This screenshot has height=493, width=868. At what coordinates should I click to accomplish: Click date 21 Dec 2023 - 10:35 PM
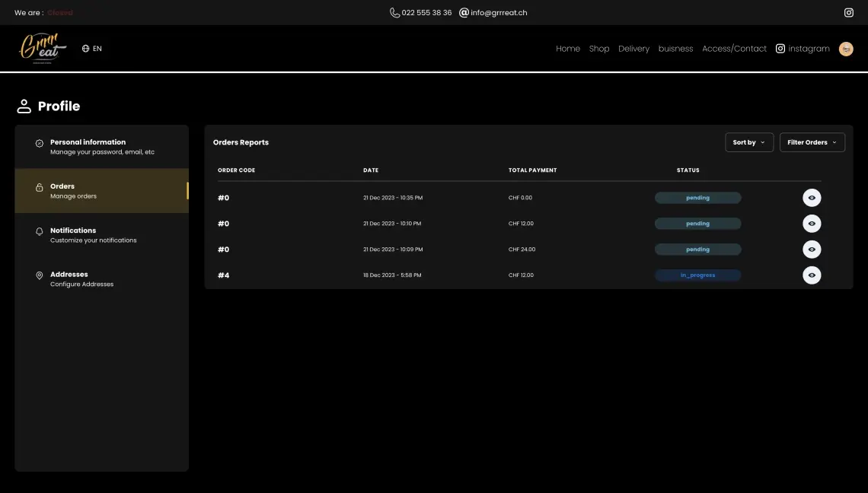[x=393, y=198]
